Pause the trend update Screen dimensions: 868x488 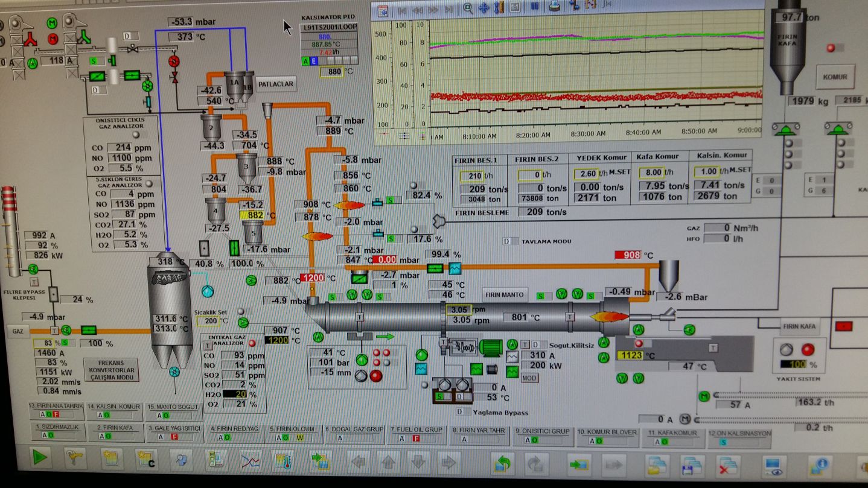click(534, 7)
